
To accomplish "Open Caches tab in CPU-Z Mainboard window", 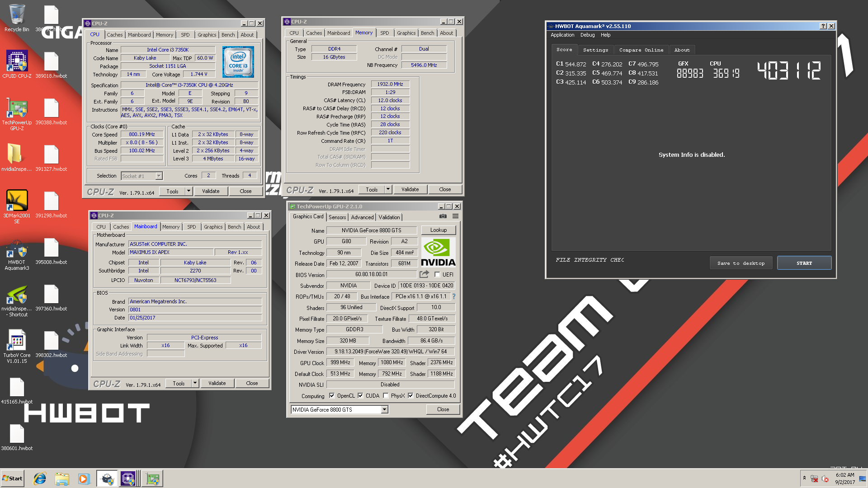I will [x=121, y=227].
